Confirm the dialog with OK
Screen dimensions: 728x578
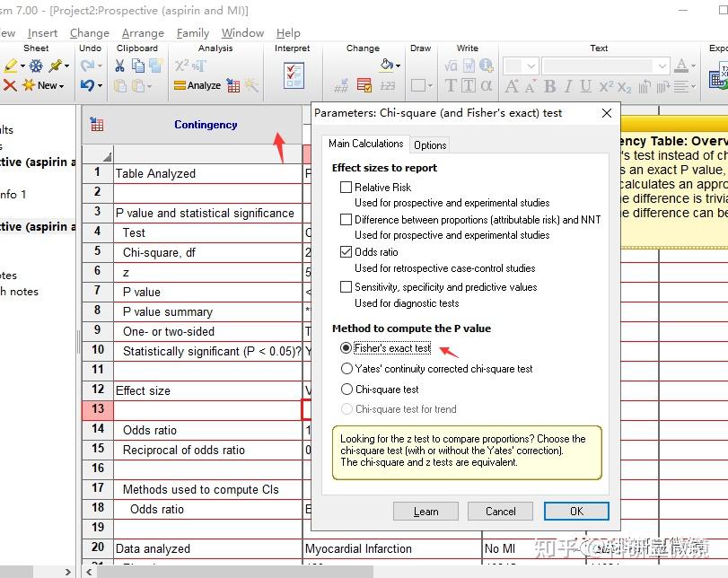pyautogui.click(x=576, y=512)
